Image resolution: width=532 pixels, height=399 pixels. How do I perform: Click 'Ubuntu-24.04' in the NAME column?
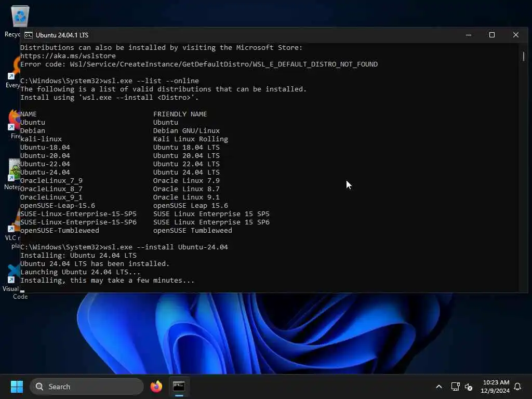[45, 172]
